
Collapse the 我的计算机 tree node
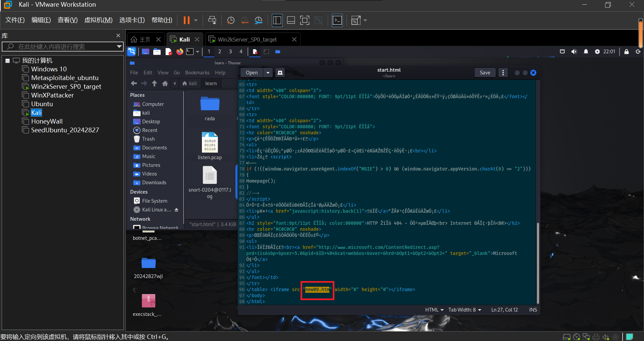tap(7, 61)
